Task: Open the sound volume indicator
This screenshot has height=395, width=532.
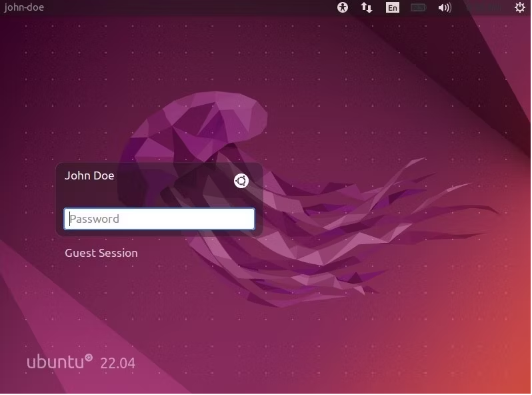Action: point(445,7)
